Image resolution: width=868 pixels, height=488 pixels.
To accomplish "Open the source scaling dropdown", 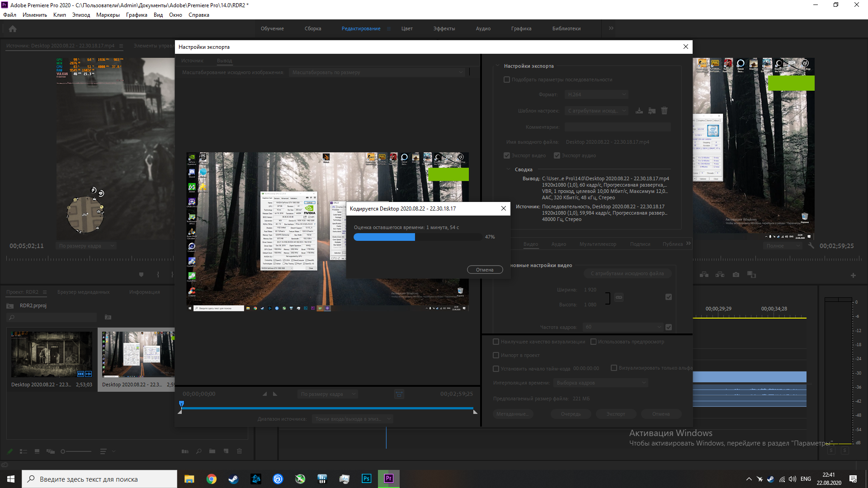I will point(377,72).
